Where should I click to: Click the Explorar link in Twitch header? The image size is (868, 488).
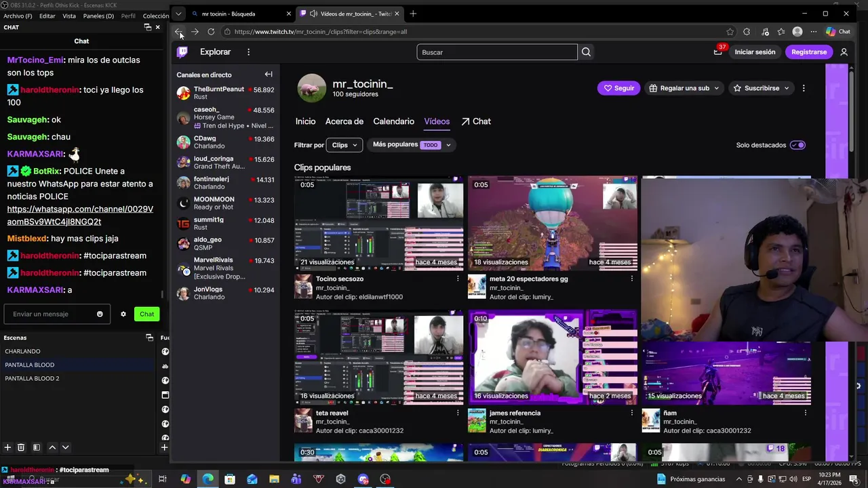(x=215, y=52)
